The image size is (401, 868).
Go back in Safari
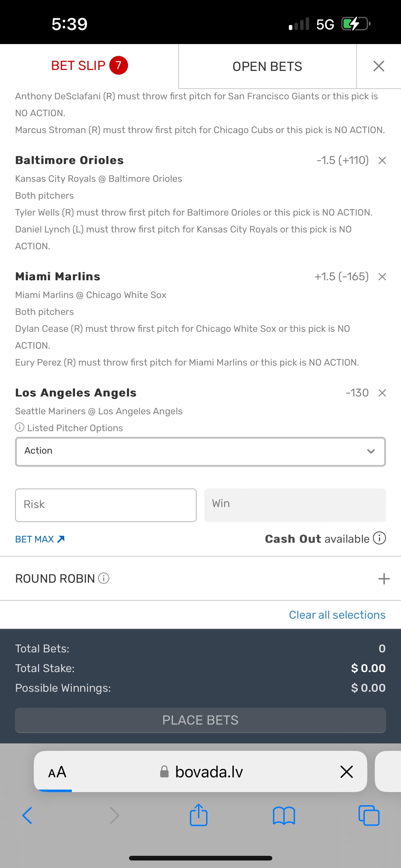(27, 816)
